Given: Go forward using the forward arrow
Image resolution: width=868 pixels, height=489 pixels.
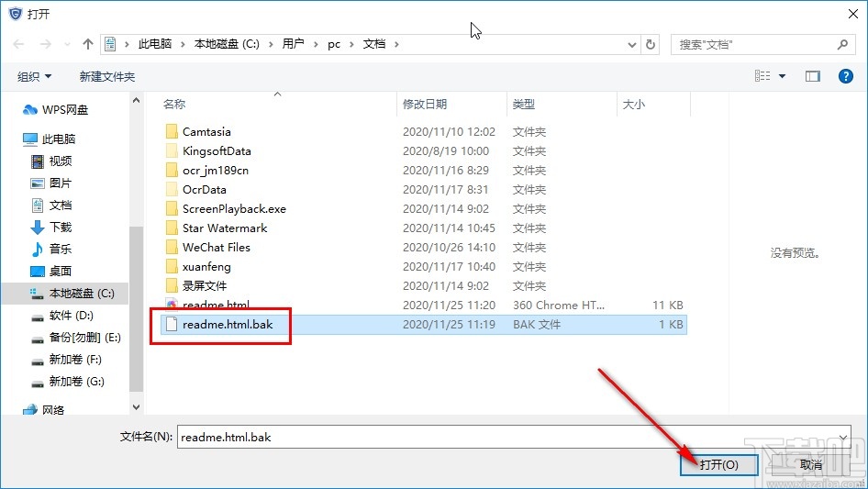Looking at the screenshot, I should (x=45, y=44).
